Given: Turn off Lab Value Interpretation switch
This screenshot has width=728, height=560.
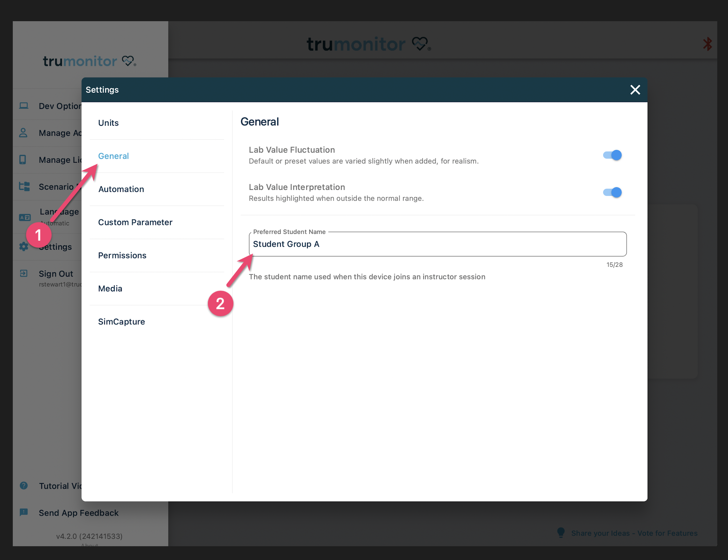Looking at the screenshot, I should [x=612, y=193].
